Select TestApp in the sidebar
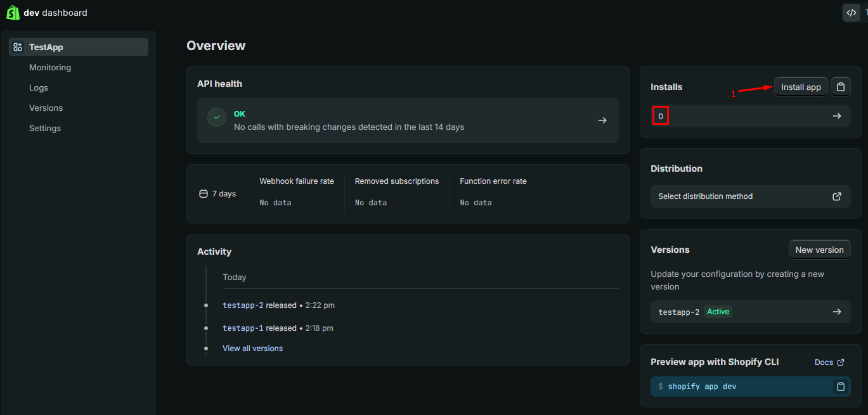Viewport: 868px width, 415px height. (x=79, y=47)
